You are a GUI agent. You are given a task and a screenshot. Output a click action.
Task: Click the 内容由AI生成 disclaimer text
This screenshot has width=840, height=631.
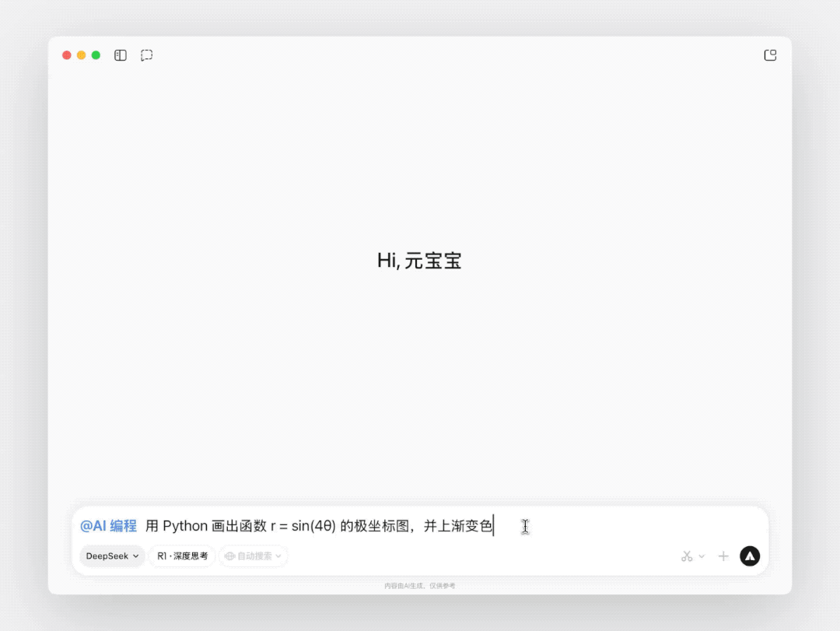click(420, 585)
